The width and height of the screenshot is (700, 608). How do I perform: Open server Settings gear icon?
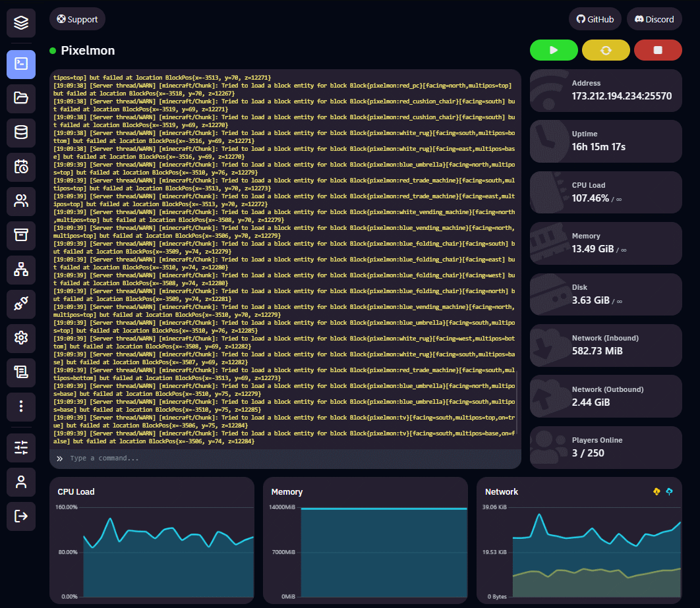(x=21, y=338)
